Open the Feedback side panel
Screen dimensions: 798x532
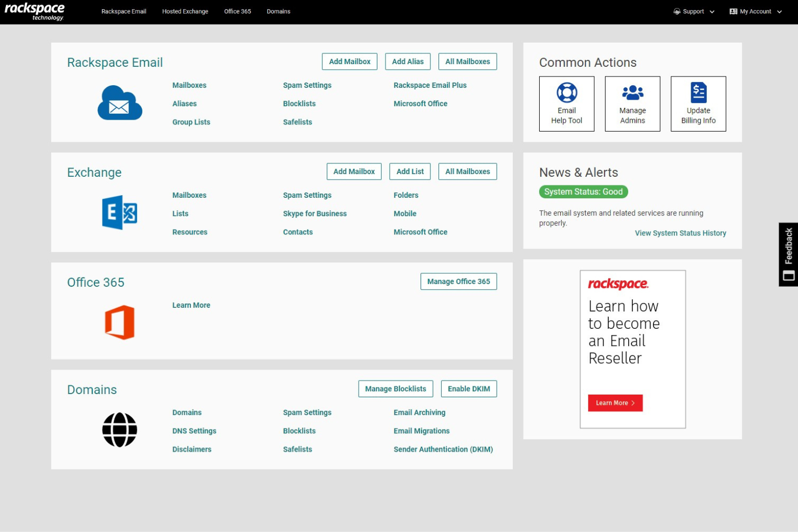pyautogui.click(x=788, y=254)
